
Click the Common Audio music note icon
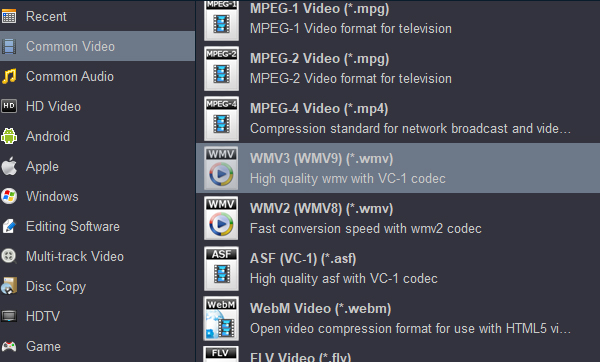click(9, 76)
